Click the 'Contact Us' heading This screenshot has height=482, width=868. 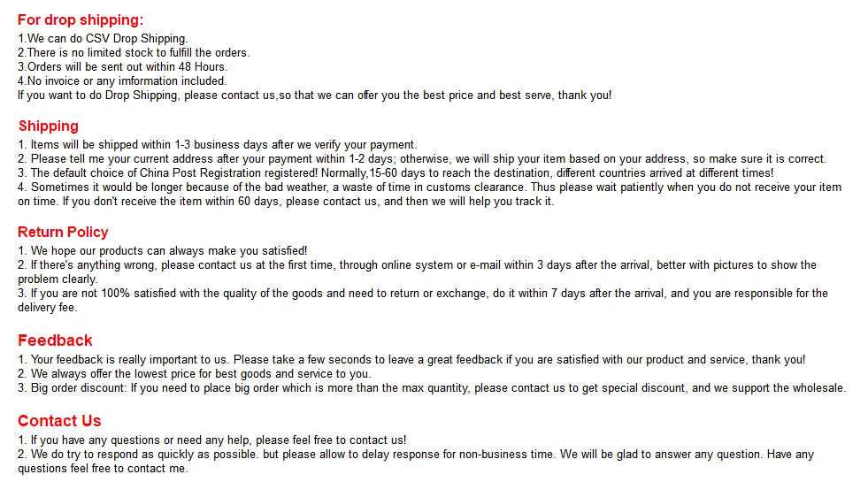pos(59,420)
